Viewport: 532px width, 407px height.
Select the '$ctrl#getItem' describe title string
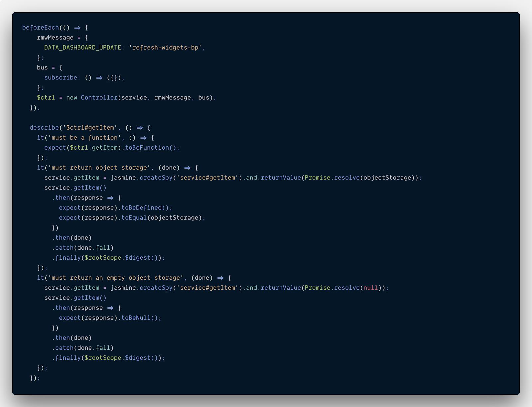click(x=90, y=128)
